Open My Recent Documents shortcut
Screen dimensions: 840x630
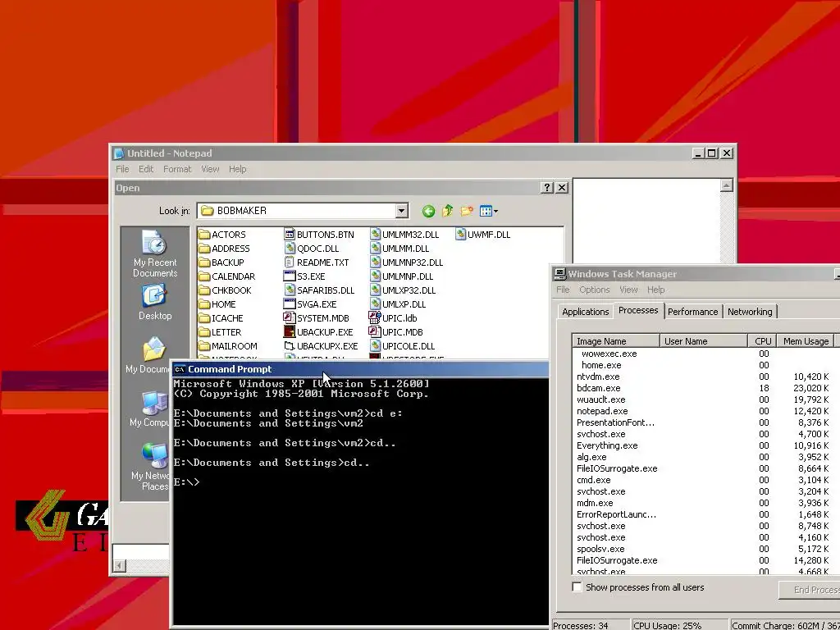(x=155, y=254)
